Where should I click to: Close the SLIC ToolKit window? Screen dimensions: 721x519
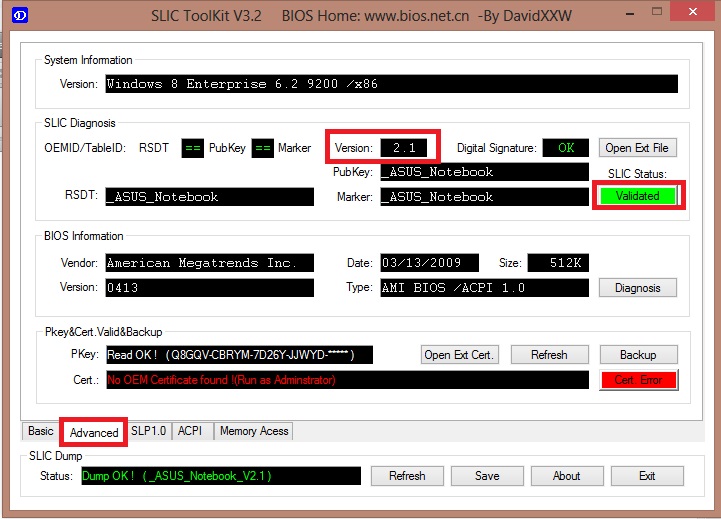coord(693,11)
